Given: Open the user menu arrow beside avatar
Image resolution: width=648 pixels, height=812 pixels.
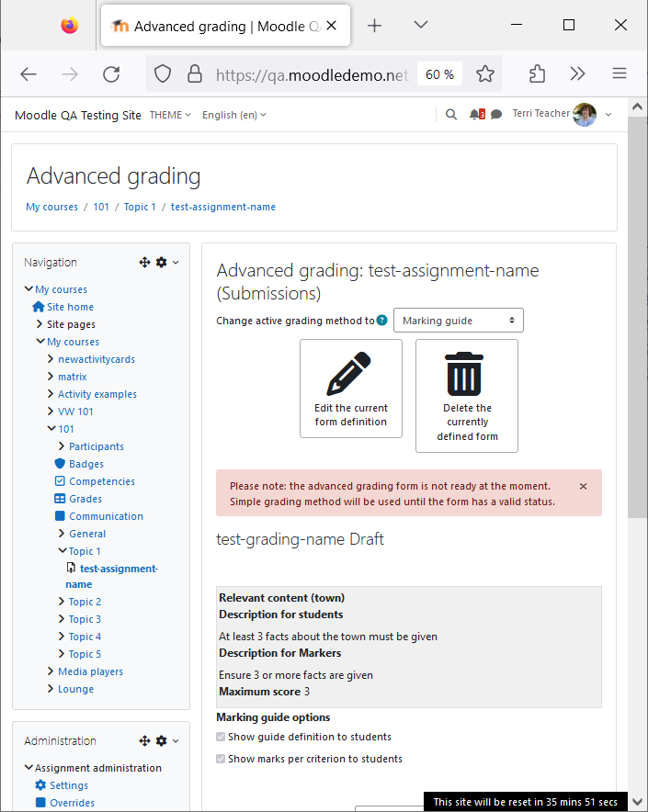Looking at the screenshot, I should pyautogui.click(x=608, y=115).
